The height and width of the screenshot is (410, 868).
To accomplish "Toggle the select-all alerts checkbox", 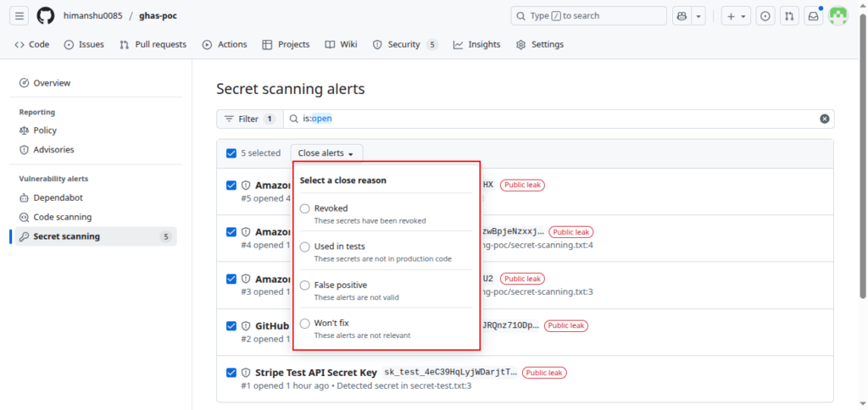I will click(x=231, y=153).
